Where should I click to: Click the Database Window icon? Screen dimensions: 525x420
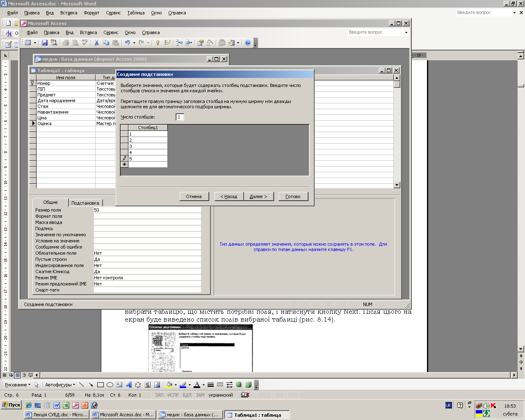point(222,43)
